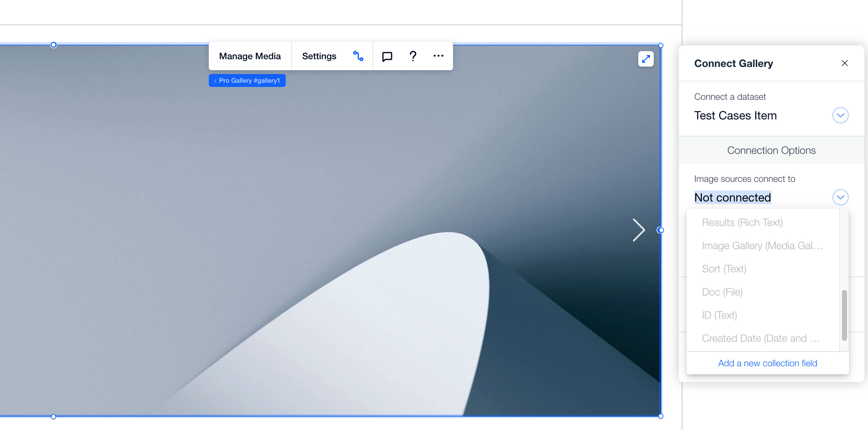Select Results (Rich Text) option
The image size is (868, 430).
tap(742, 223)
